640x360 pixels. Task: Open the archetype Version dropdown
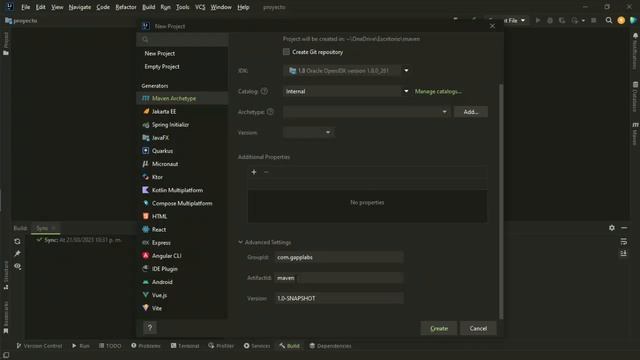[309, 132]
